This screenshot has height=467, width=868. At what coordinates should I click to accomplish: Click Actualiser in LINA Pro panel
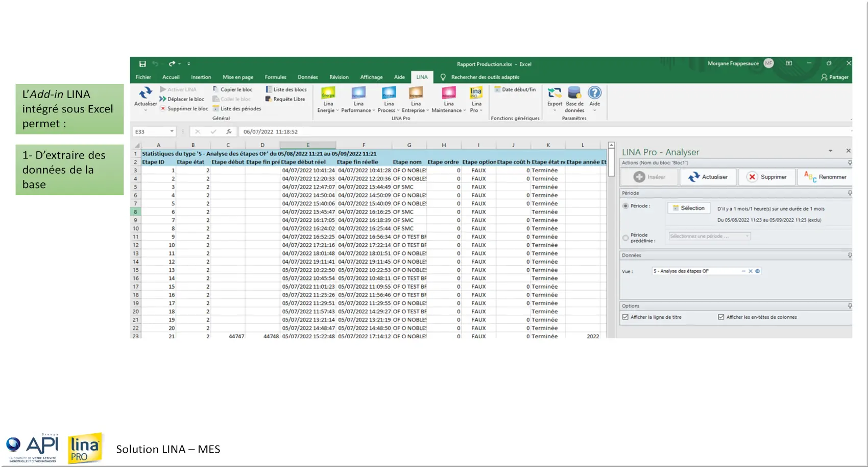[708, 177]
